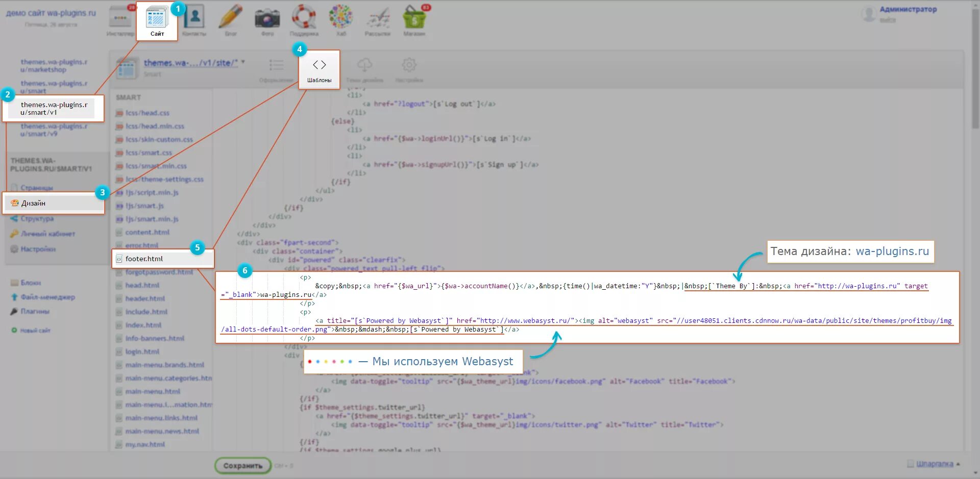The image size is (980, 479).
Task: Open the Поддержка lifebuoy app icon
Action: [304, 18]
